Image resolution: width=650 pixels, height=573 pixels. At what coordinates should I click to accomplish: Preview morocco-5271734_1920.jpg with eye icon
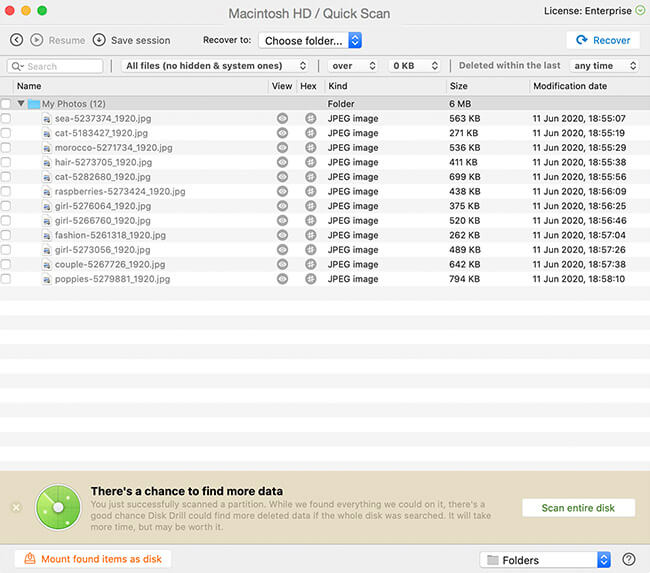pyautogui.click(x=282, y=148)
